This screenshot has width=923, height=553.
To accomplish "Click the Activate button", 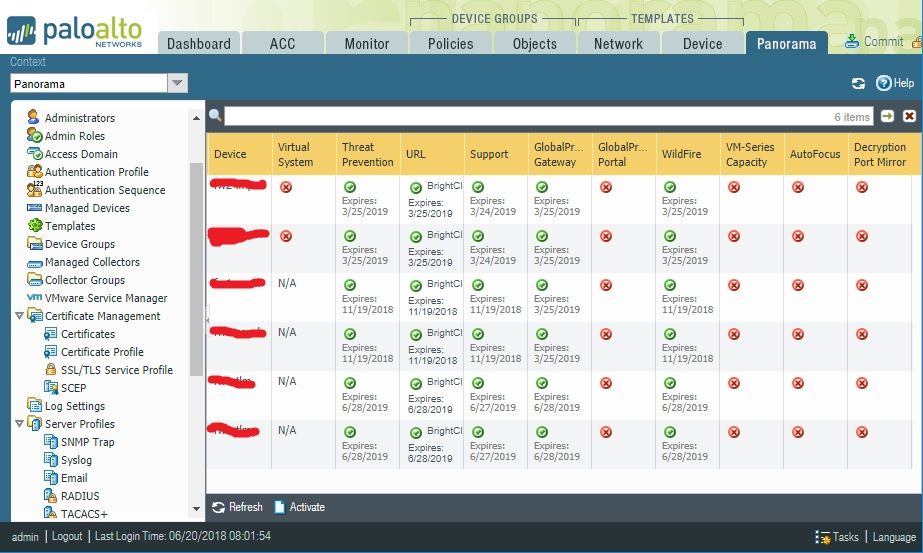I will (300, 507).
